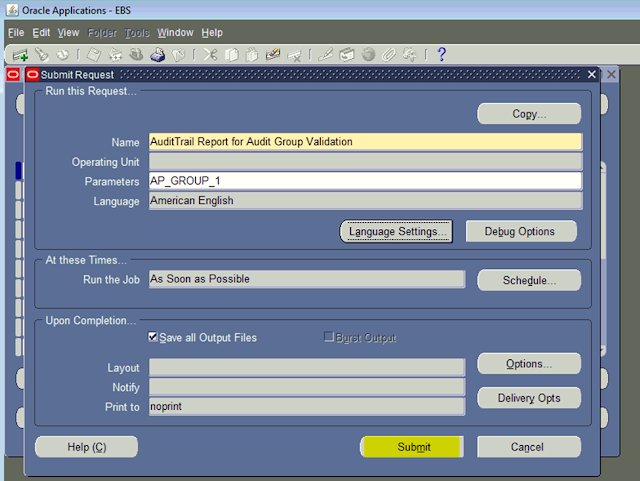The height and width of the screenshot is (481, 640).
Task: Open Delivery Opts
Action: (x=529, y=398)
